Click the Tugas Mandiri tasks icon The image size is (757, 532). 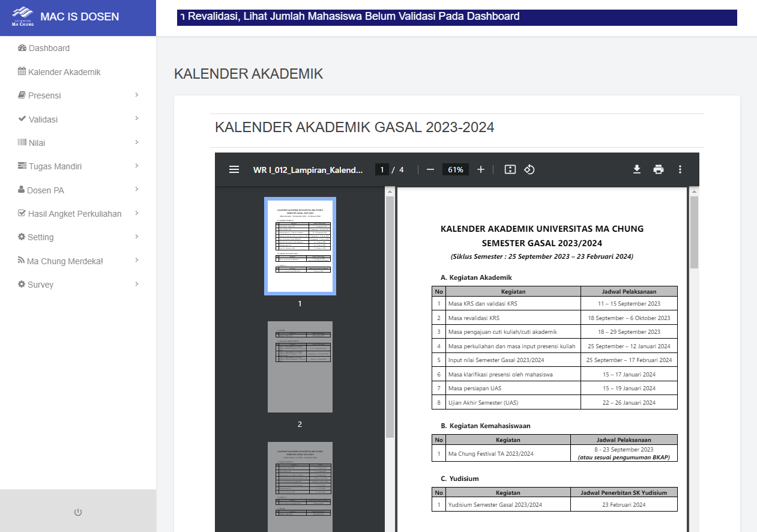coord(22,166)
